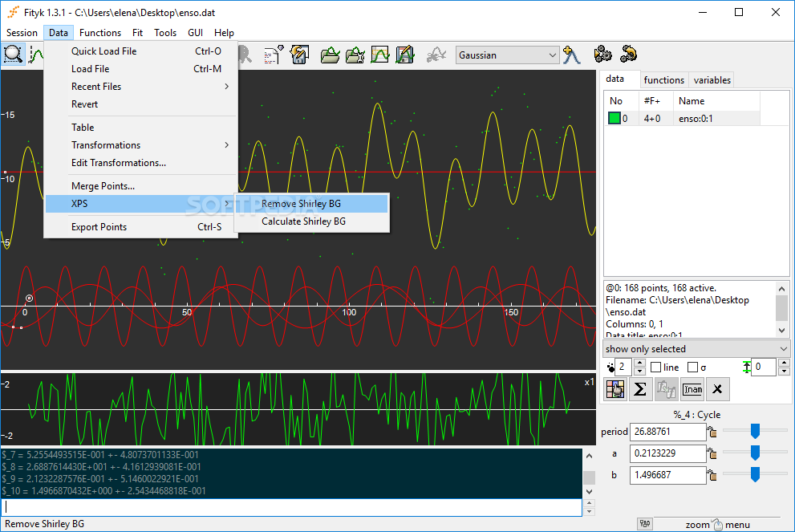Screen dimensions: 795x532
Task: Increase the point size with the stepper up arrow
Action: tap(639, 363)
